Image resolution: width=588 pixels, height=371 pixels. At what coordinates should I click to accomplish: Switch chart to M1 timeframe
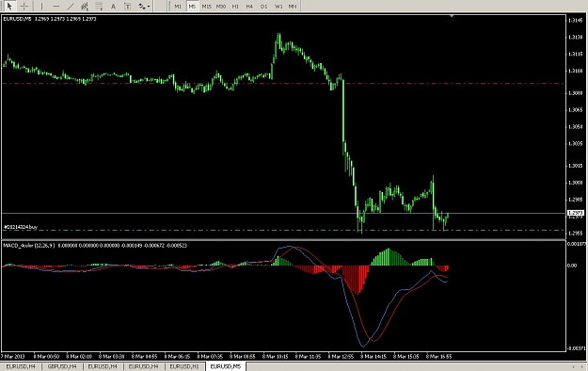pyautogui.click(x=178, y=6)
